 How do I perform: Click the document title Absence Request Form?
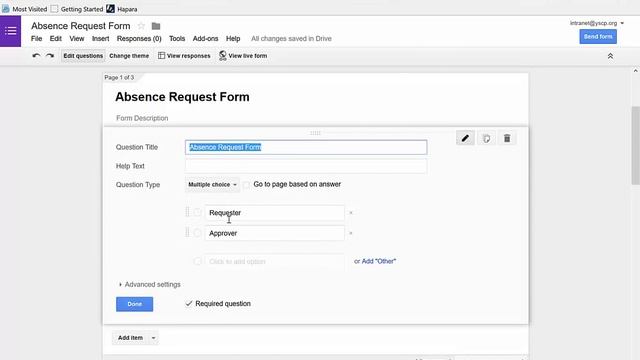click(81, 26)
